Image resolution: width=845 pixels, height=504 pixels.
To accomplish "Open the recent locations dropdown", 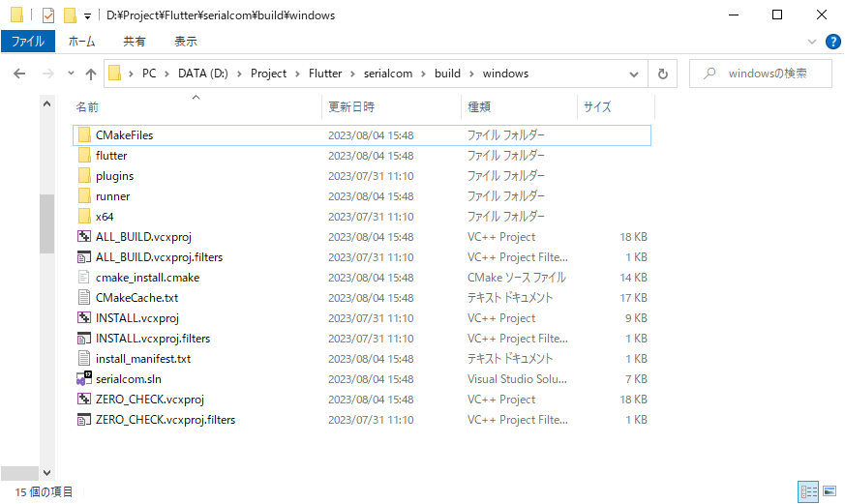I will 71,74.
